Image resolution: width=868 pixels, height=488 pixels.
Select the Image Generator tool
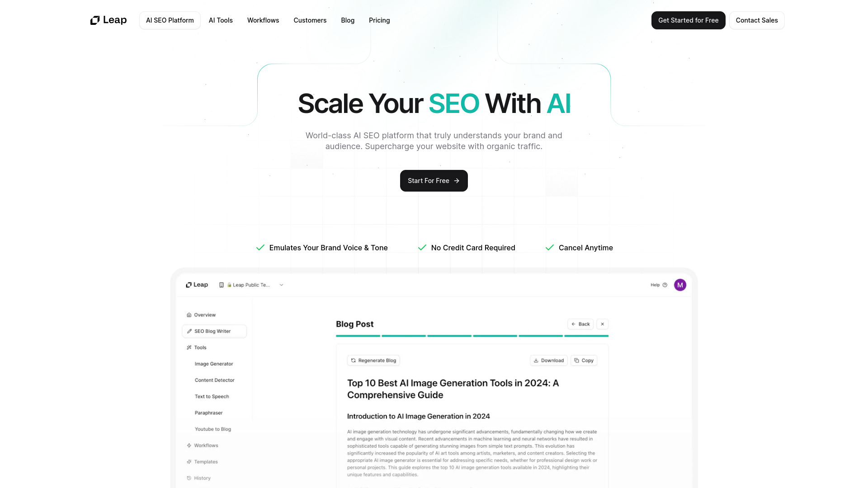pyautogui.click(x=214, y=363)
